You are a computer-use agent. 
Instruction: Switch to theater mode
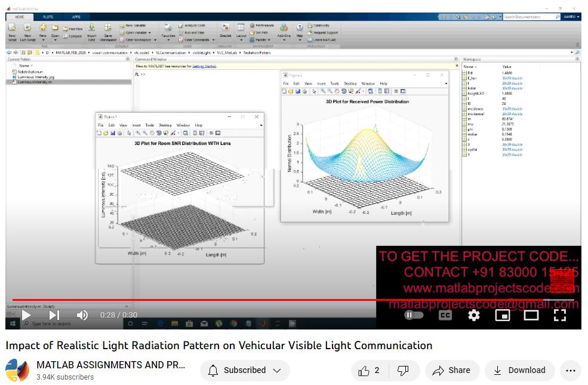(531, 315)
